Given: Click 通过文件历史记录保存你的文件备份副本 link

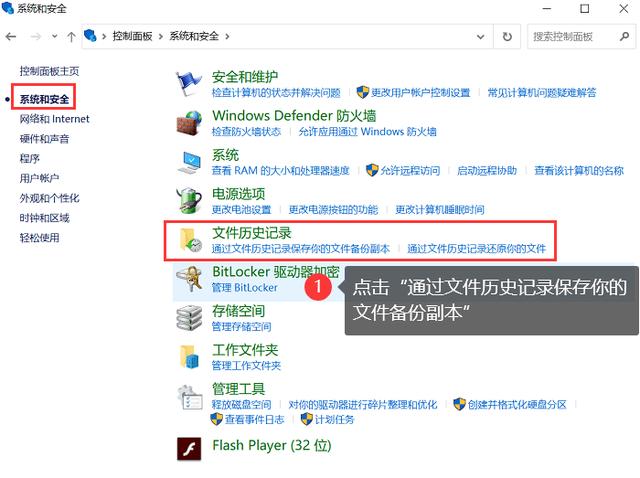Looking at the screenshot, I should [x=301, y=249].
